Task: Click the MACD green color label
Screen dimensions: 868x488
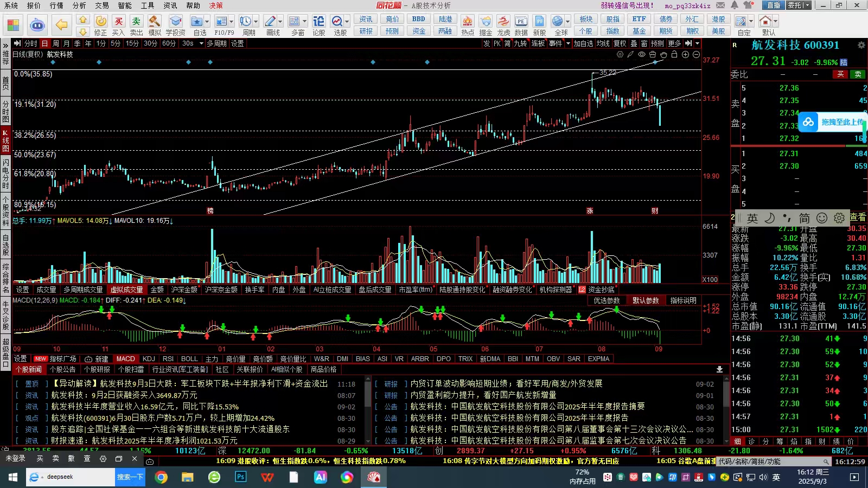Action: [x=80, y=300]
